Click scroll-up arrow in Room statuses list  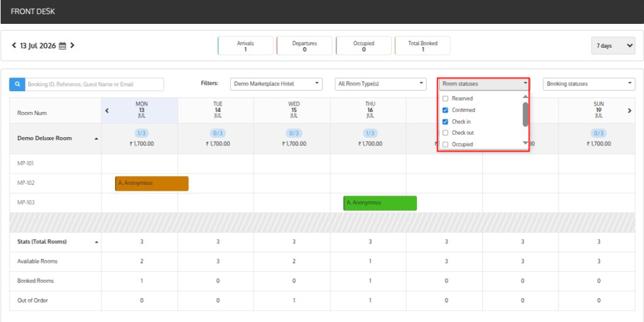[525, 96]
